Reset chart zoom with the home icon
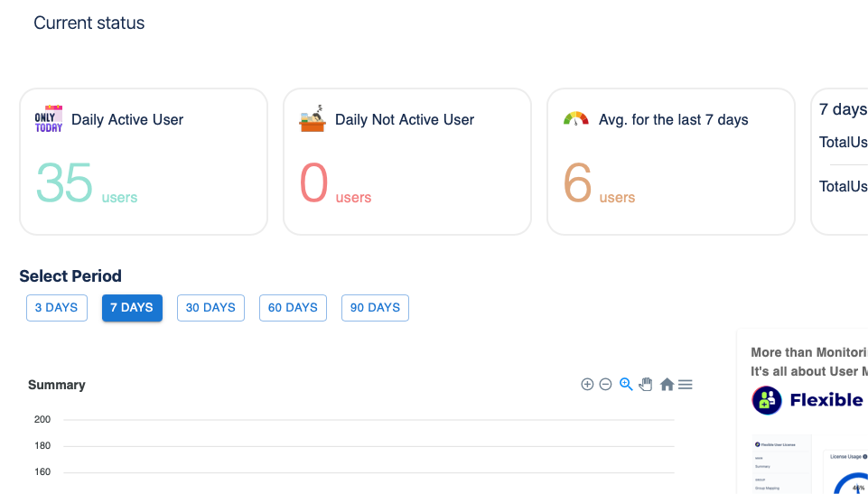The height and width of the screenshot is (494, 868). (667, 385)
